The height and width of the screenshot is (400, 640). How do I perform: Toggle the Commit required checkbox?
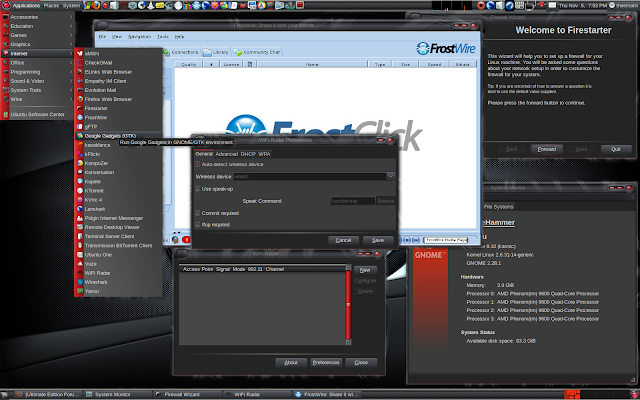[198, 213]
